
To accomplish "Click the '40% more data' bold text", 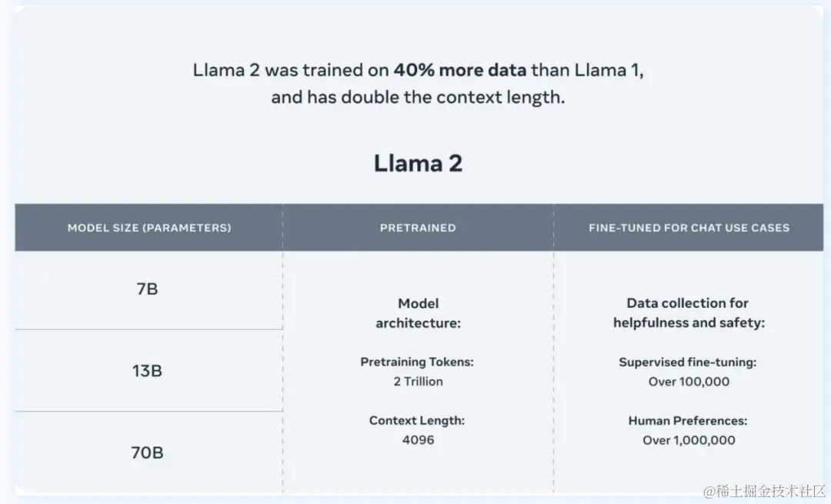I will tap(460, 70).
